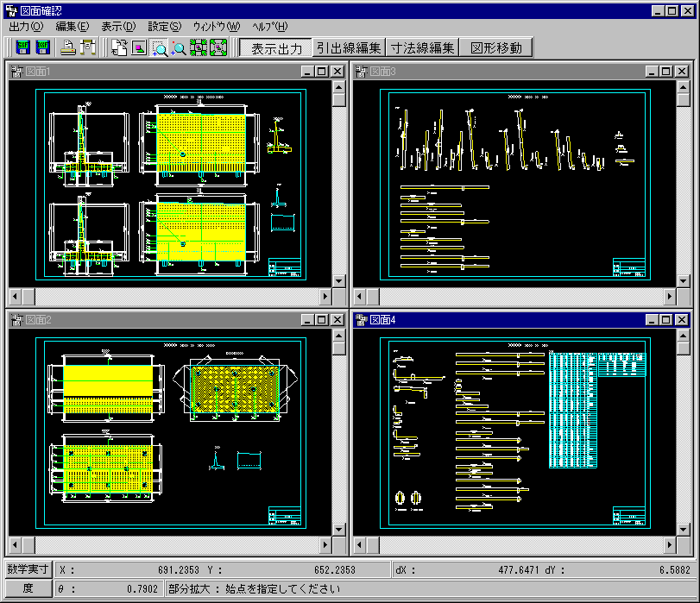
Task: Maximize the 図面2 window
Action: 322,320
